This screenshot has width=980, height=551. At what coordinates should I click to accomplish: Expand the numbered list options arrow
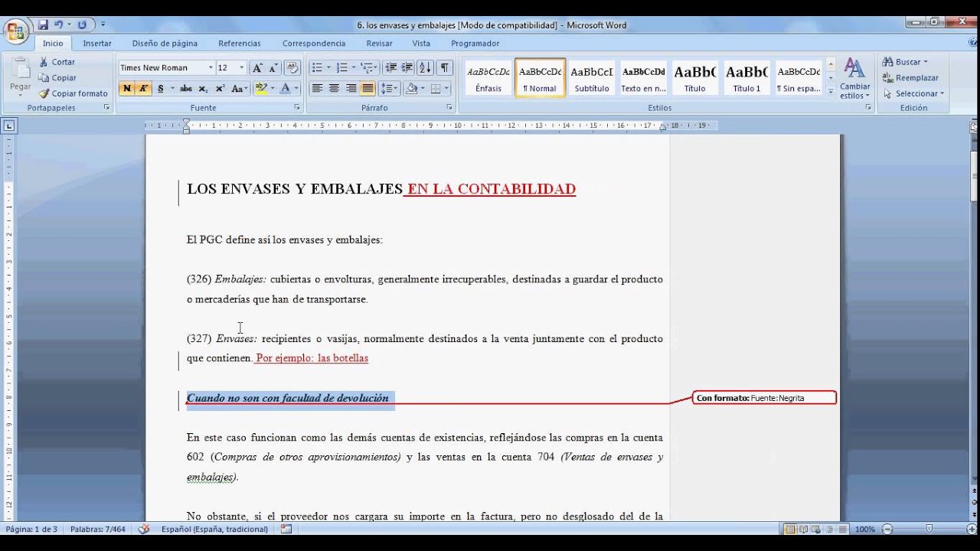[353, 67]
